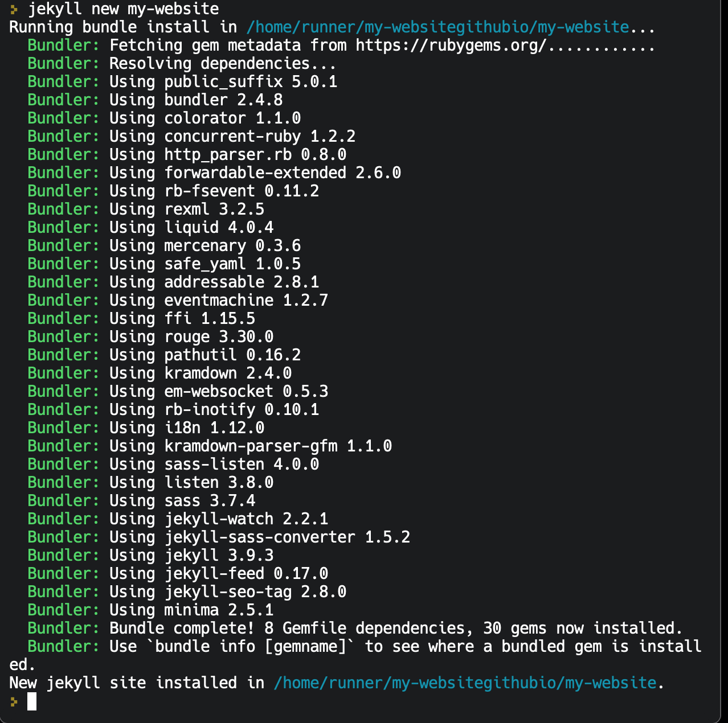Click the prompt arrow on the first line
This screenshot has width=728, height=723.
[14, 10]
